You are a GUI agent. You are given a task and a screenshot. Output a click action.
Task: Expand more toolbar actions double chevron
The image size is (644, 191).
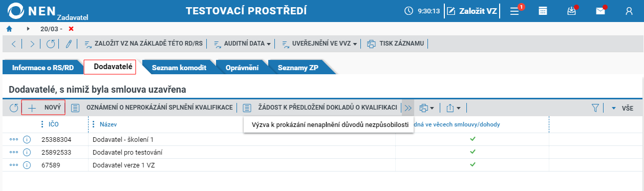click(408, 108)
